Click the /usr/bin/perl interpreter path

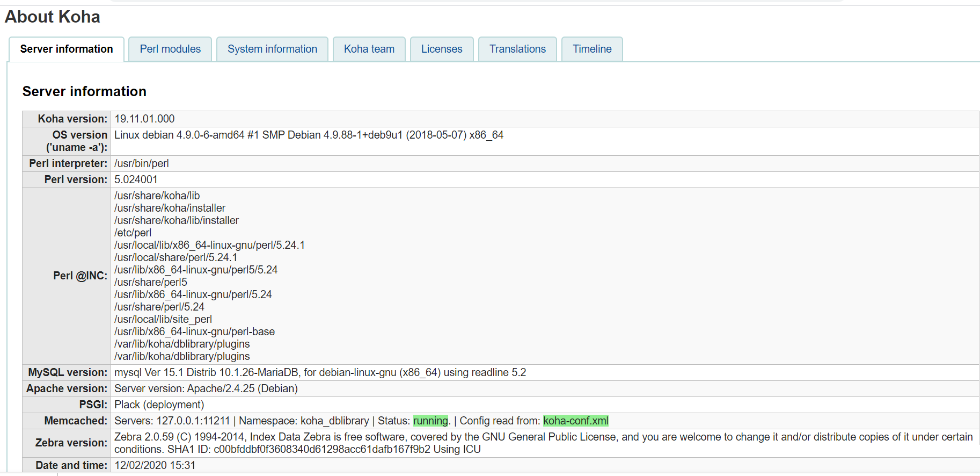[142, 163]
